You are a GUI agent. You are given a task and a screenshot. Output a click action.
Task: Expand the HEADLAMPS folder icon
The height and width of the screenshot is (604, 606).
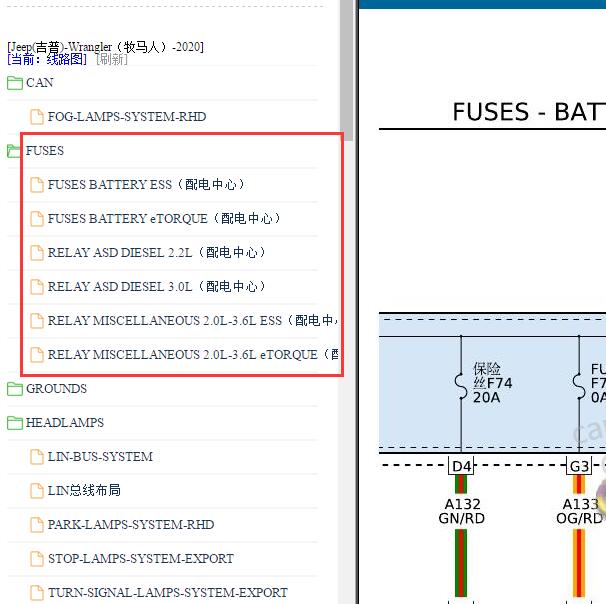[x=15, y=423]
